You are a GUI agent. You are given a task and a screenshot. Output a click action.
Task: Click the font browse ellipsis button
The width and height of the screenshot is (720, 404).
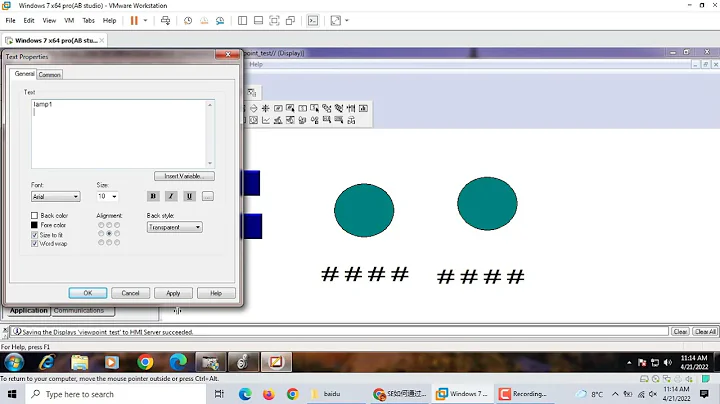tap(208, 196)
